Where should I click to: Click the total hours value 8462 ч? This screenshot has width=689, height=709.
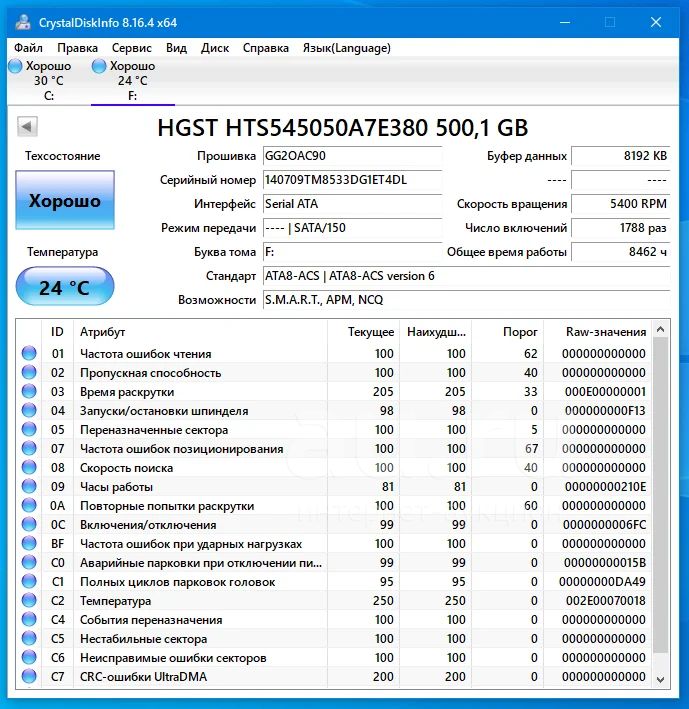(x=620, y=252)
